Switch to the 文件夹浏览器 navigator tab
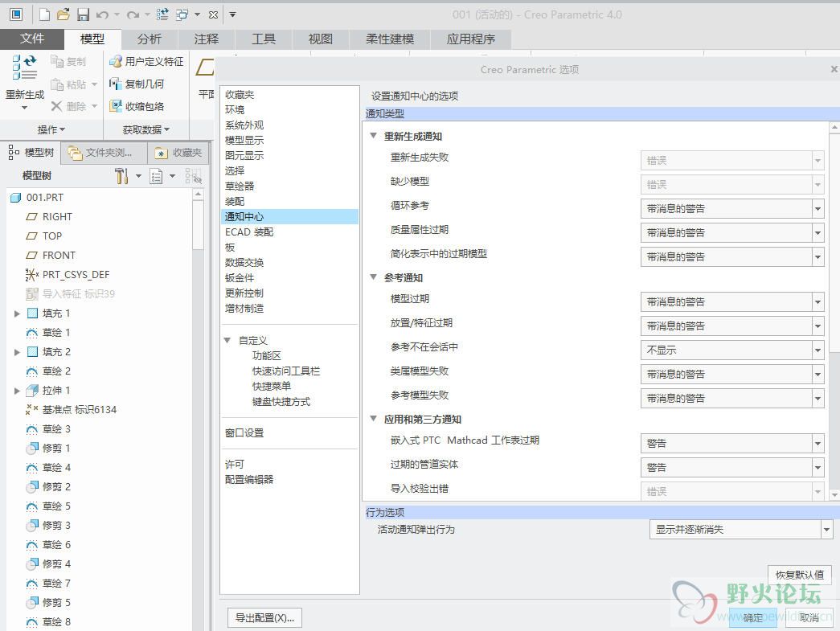Viewport: 840px width, 631px height. (x=104, y=153)
